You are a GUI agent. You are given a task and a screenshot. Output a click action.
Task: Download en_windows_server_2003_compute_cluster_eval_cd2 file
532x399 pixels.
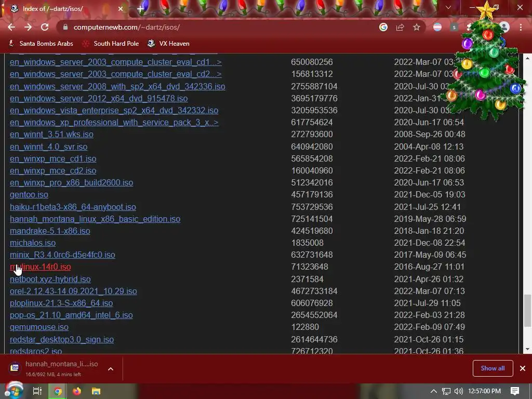[x=116, y=74]
